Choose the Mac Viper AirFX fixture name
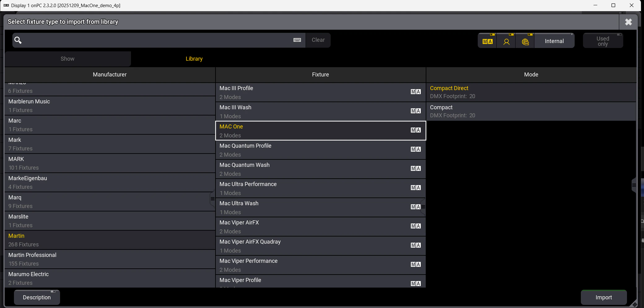Screen dimensions: 644x308 (239, 223)
